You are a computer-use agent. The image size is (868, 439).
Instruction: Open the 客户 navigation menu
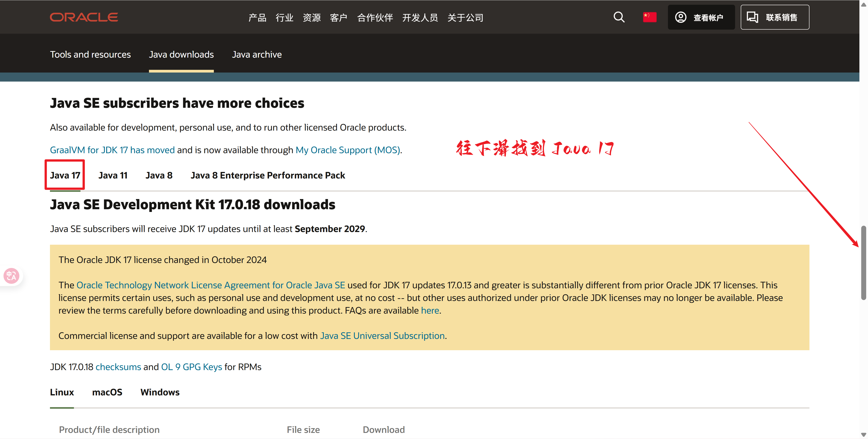339,18
